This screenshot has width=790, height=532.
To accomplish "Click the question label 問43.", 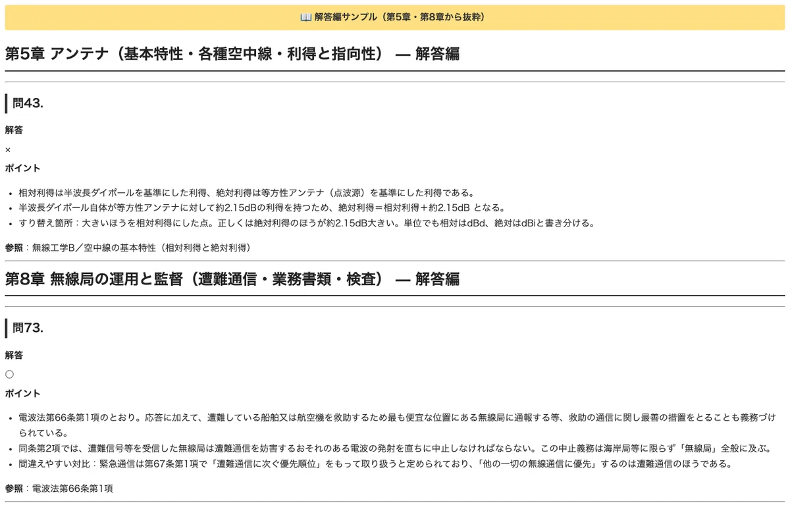I will (x=28, y=103).
